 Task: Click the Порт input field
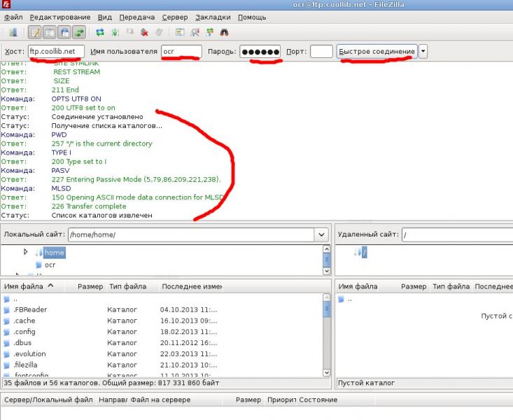point(321,51)
